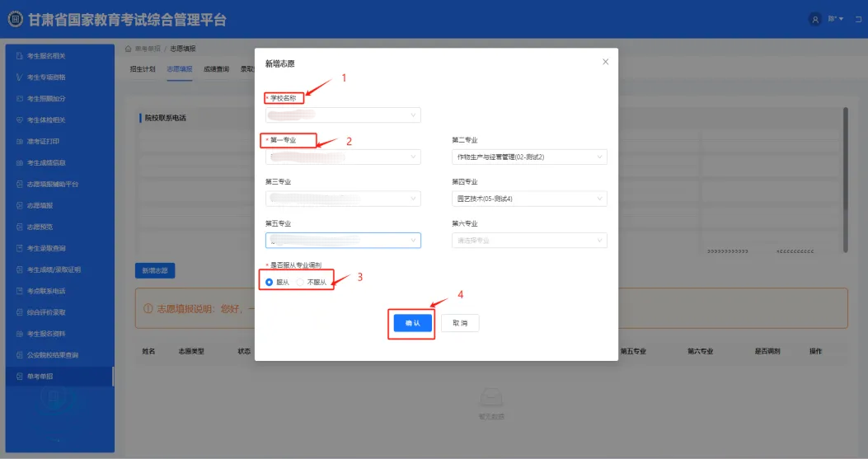This screenshot has height=459, width=868.
Task: Switch to the 招生计划 tab
Action: [x=143, y=69]
